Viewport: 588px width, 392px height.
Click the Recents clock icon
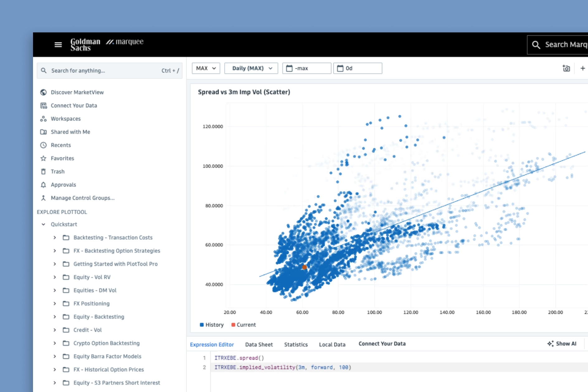[44, 145]
